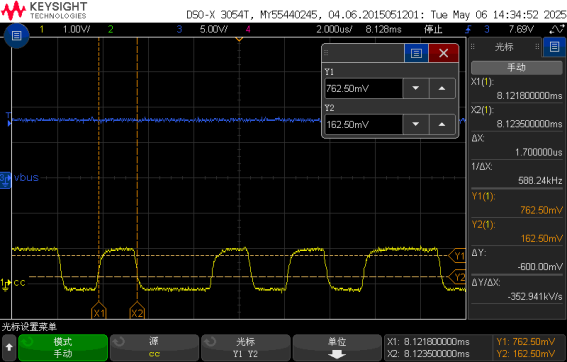Increase Y1 value with up arrow
Image resolution: width=567 pixels, height=362 pixels.
coord(442,88)
